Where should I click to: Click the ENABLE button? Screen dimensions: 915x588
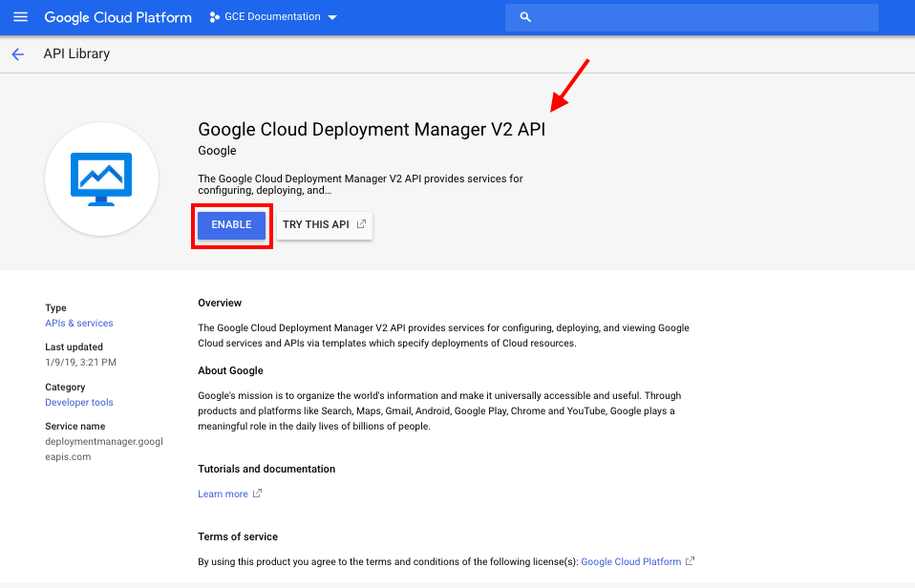(x=232, y=225)
